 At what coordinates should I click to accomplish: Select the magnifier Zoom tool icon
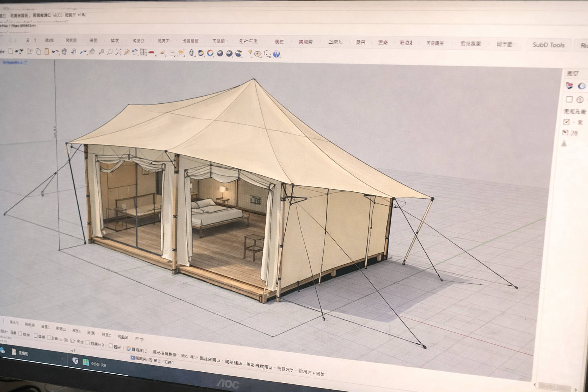pos(101,52)
